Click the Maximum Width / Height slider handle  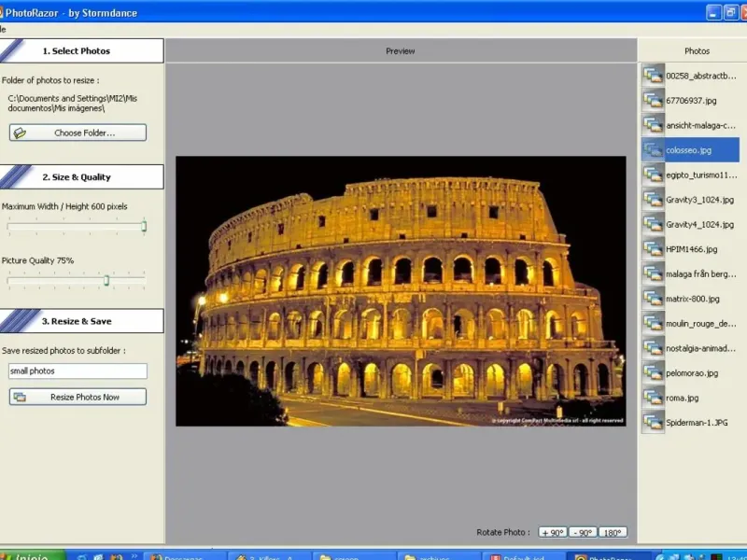click(x=144, y=226)
